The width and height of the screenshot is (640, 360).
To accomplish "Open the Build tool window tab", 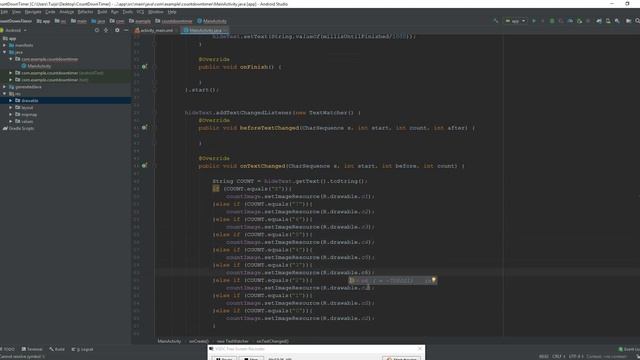I will point(57,349).
